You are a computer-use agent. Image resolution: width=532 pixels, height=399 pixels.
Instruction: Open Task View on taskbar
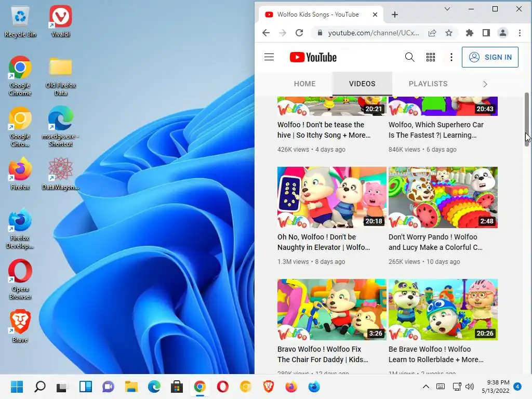coord(62,387)
